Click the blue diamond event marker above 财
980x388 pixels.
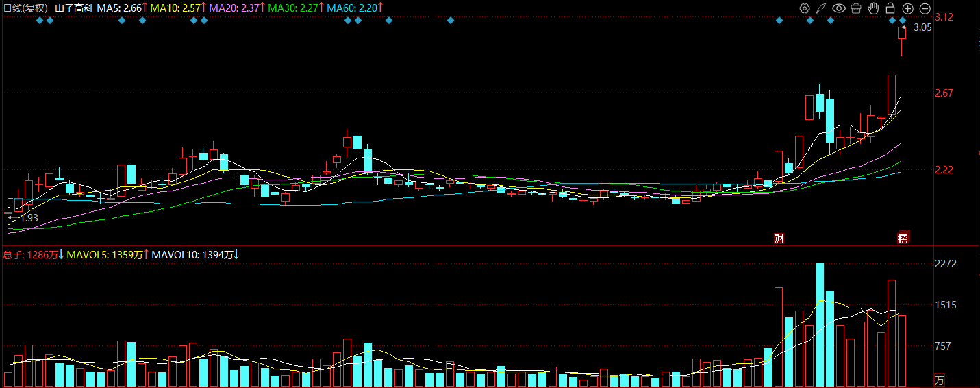[779, 20]
